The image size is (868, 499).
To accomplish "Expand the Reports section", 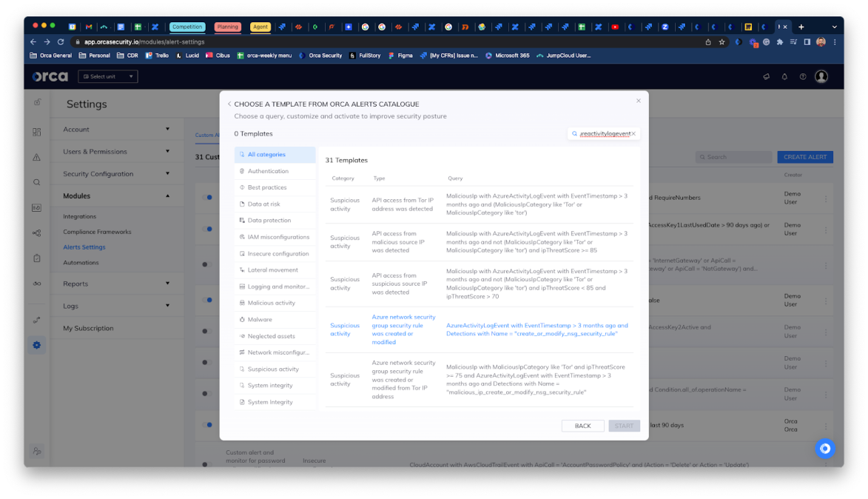I will point(116,283).
